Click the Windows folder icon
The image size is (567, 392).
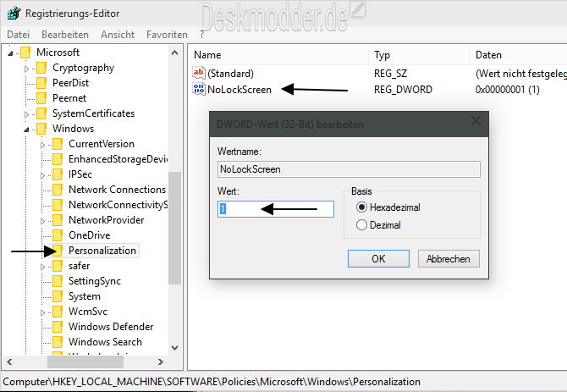click(x=41, y=129)
